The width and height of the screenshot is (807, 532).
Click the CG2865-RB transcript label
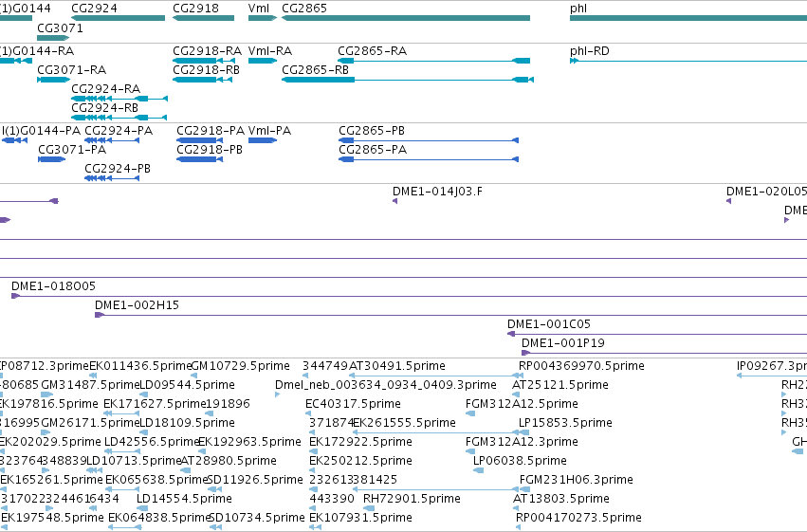point(315,70)
